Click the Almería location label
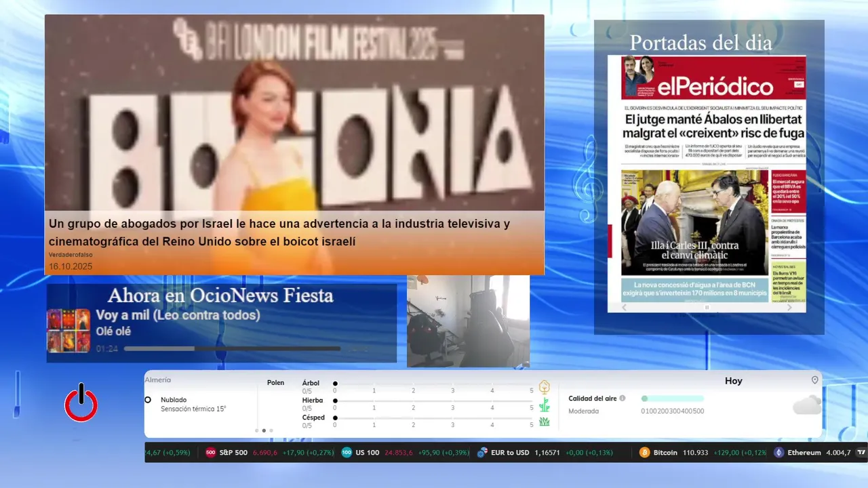The width and height of the screenshot is (868, 488). click(158, 380)
